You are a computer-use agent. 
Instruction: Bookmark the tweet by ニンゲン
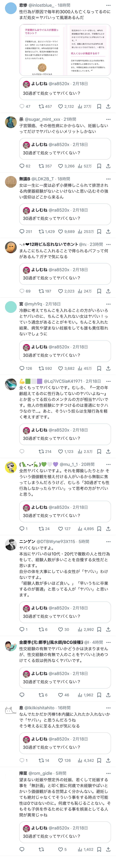[99, 629]
